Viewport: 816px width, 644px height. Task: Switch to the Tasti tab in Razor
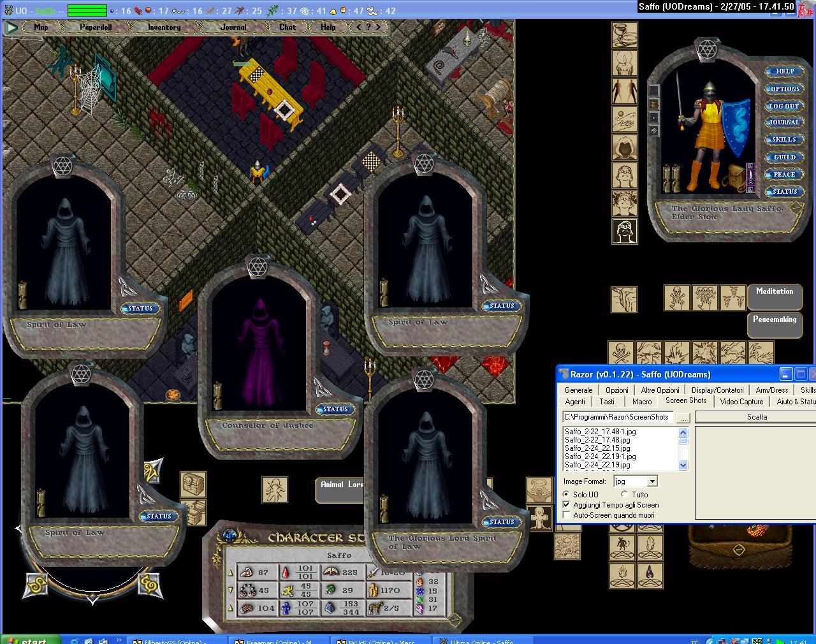pos(607,401)
